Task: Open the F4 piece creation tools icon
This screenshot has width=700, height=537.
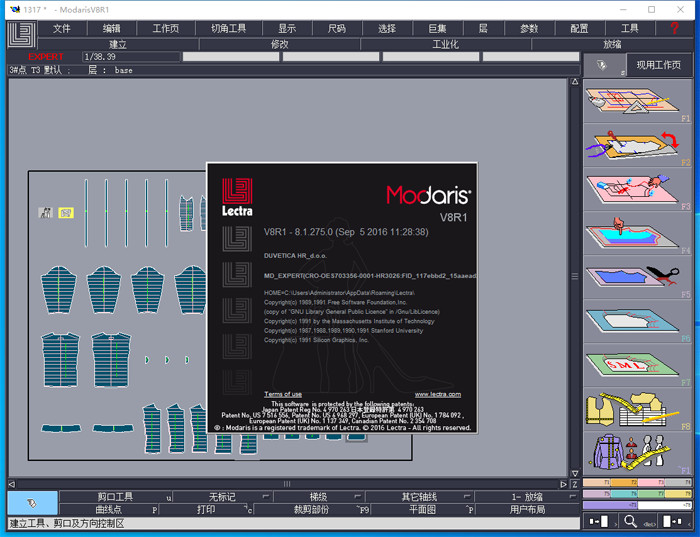Action: tap(637, 233)
